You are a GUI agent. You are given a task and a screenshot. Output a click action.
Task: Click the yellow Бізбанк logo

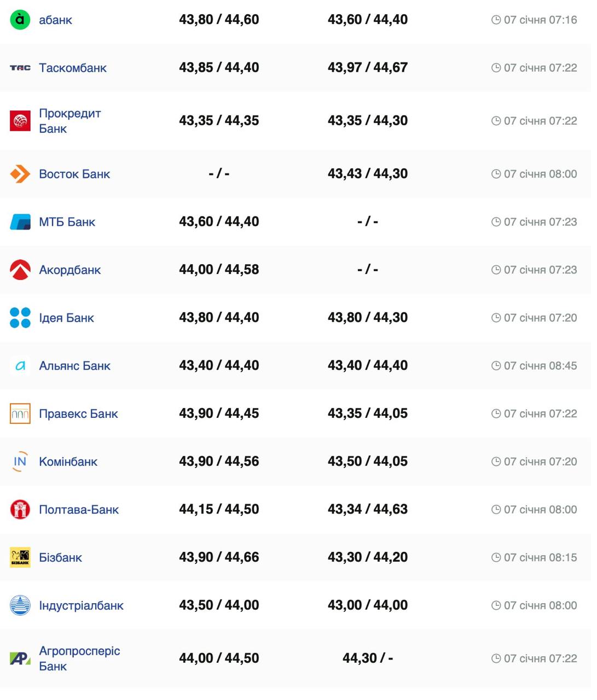tap(20, 557)
